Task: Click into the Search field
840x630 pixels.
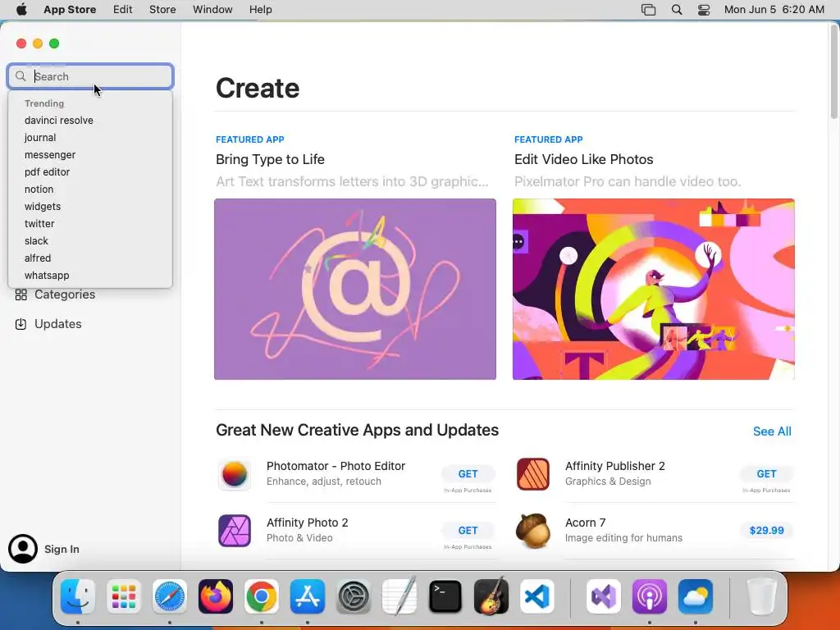Action: click(x=90, y=76)
